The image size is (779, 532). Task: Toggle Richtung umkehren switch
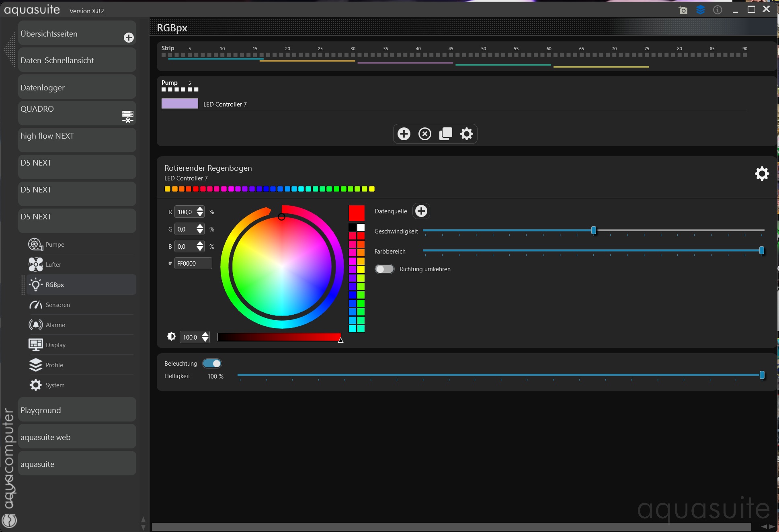385,269
